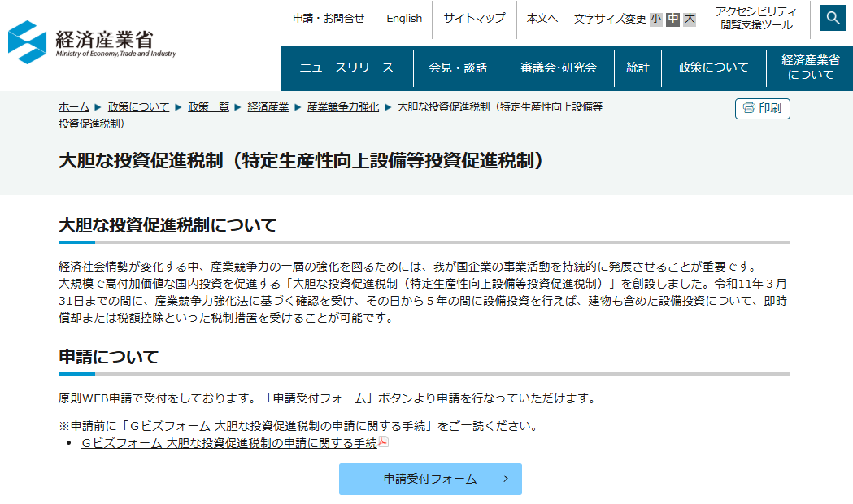Viewport: 853px width, 504px height.
Task: Click the 申請について heading
Action: click(108, 357)
